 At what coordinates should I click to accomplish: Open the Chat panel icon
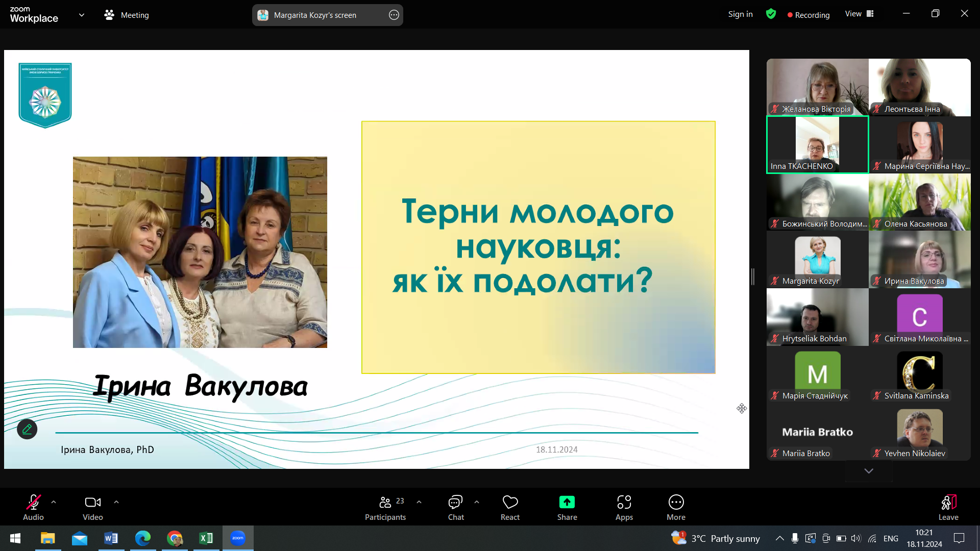455,503
